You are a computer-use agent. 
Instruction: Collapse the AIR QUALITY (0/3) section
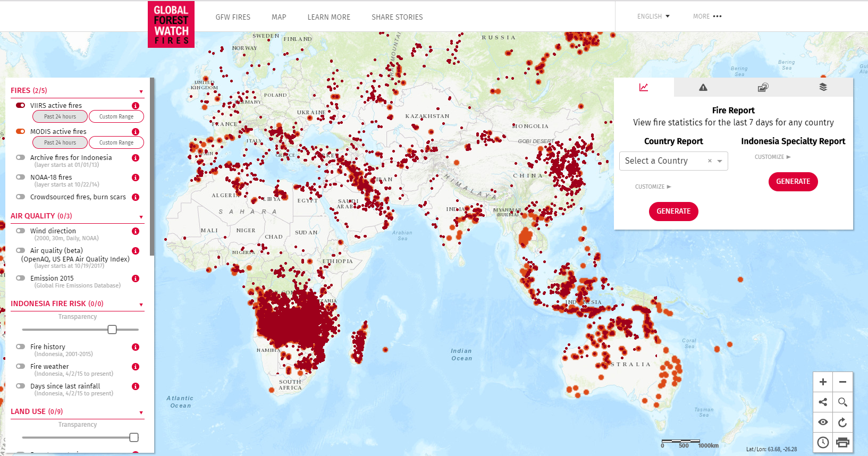(x=141, y=217)
